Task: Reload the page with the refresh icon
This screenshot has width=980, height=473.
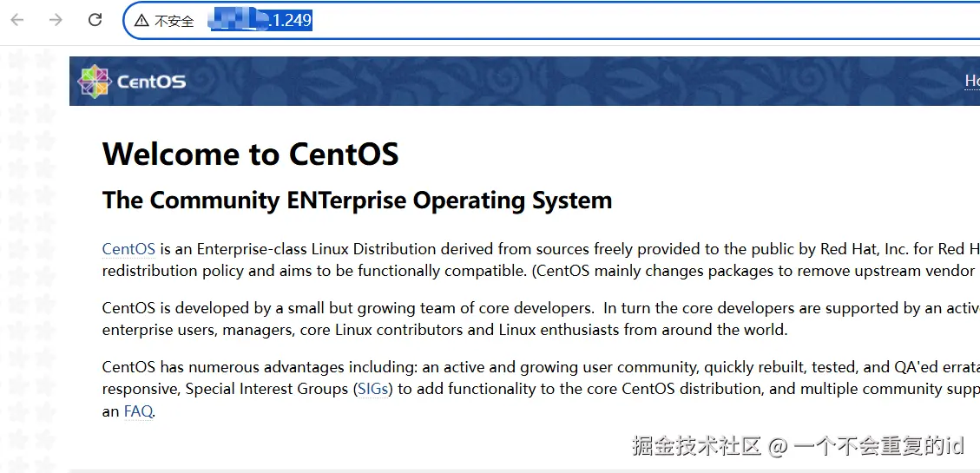Action: click(95, 20)
